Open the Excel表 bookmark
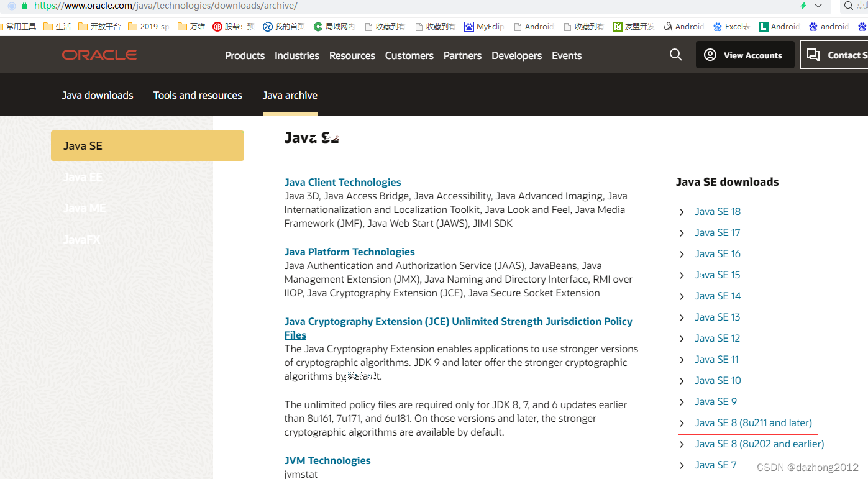The width and height of the screenshot is (868, 479). (x=731, y=26)
